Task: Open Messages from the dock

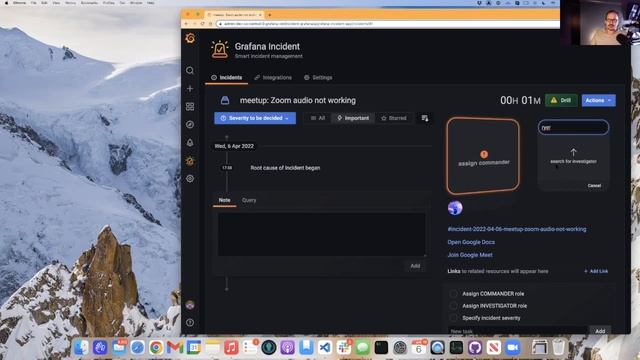Action: [x=362, y=348]
